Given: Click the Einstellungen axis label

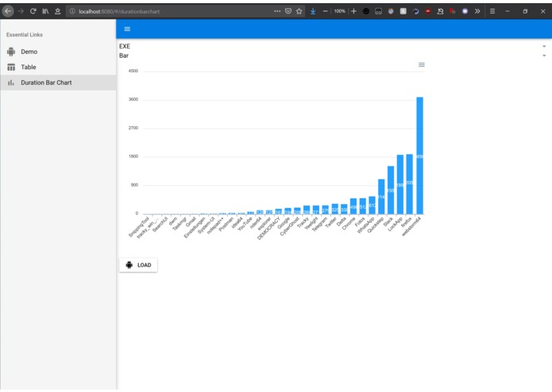Looking at the screenshot, I should (x=195, y=228).
